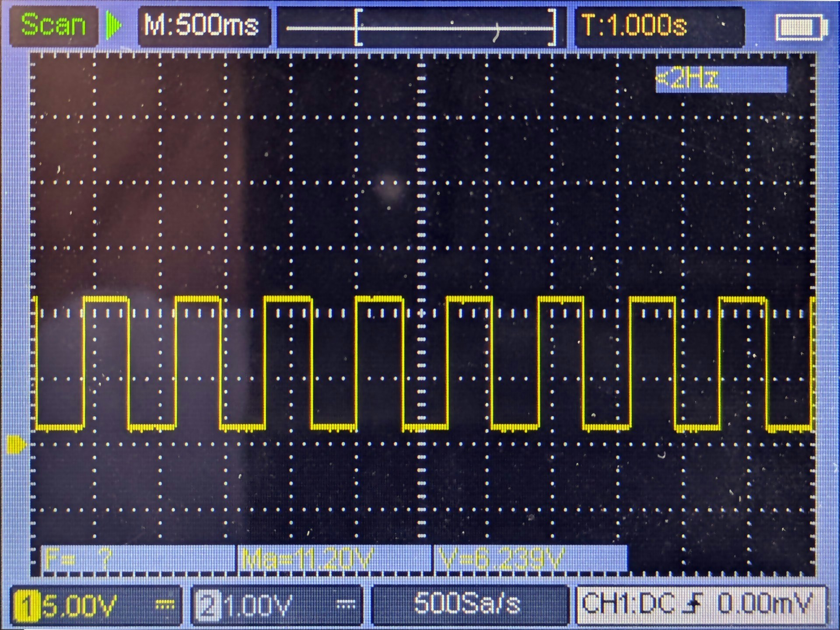Open the channel 2 1.00V scale setting
Screen dimensions: 840x630
(x=257, y=606)
